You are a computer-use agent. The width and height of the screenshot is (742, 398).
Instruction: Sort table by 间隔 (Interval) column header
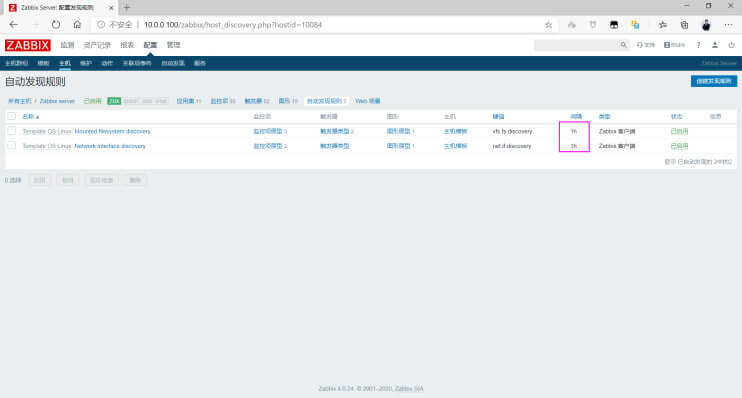pyautogui.click(x=576, y=116)
